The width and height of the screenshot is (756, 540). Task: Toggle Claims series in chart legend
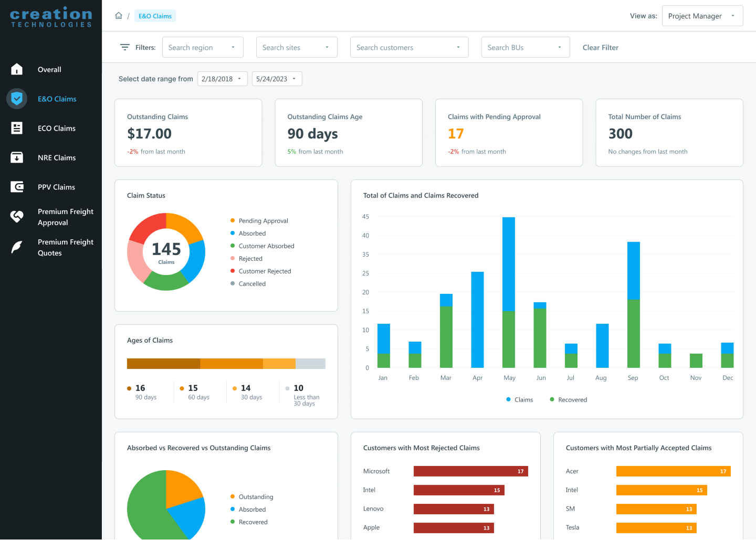click(519, 400)
